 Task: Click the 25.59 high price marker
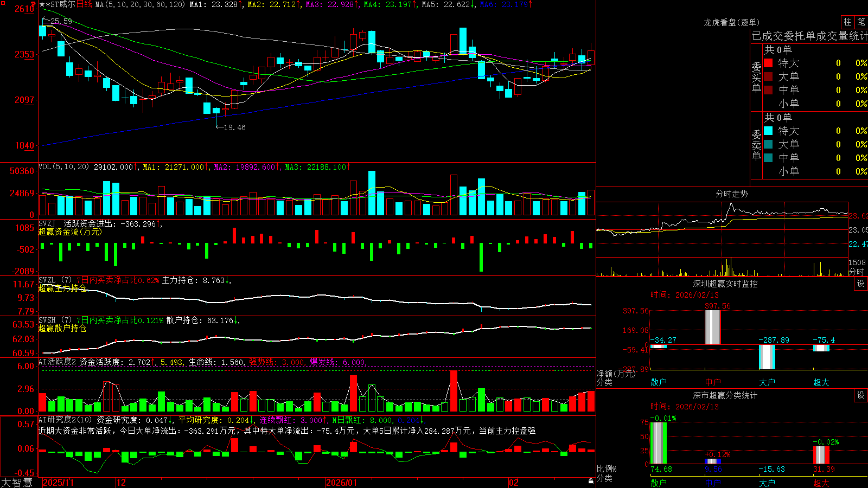[x=61, y=21]
